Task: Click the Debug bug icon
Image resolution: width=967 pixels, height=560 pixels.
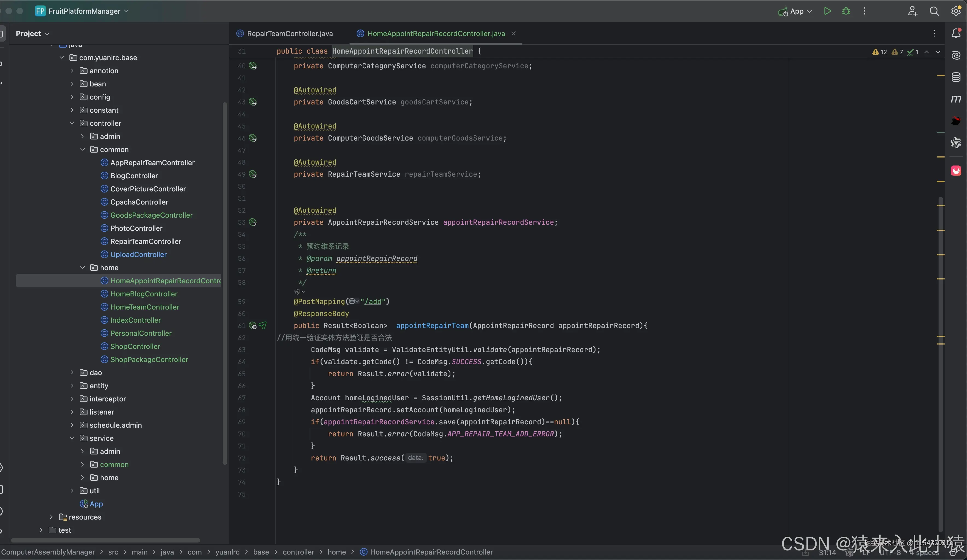Action: [x=846, y=11]
